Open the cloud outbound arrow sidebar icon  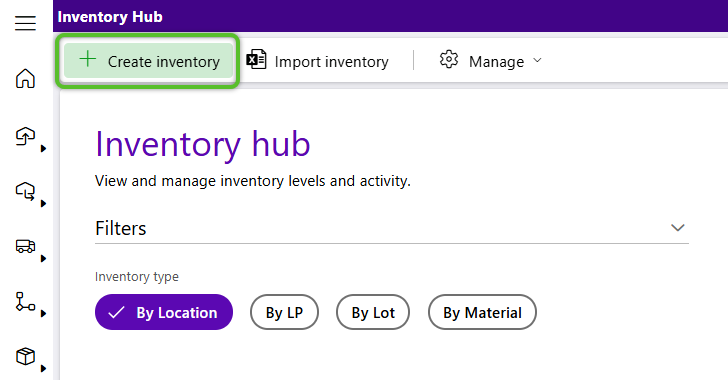(x=25, y=191)
